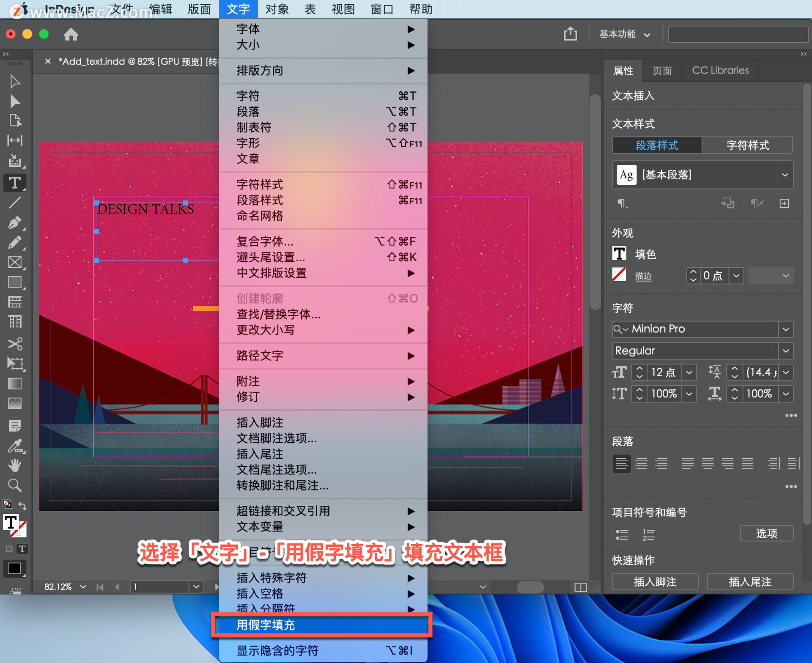Image resolution: width=812 pixels, height=663 pixels.
Task: Select the Zoom tool
Action: pyautogui.click(x=15, y=485)
